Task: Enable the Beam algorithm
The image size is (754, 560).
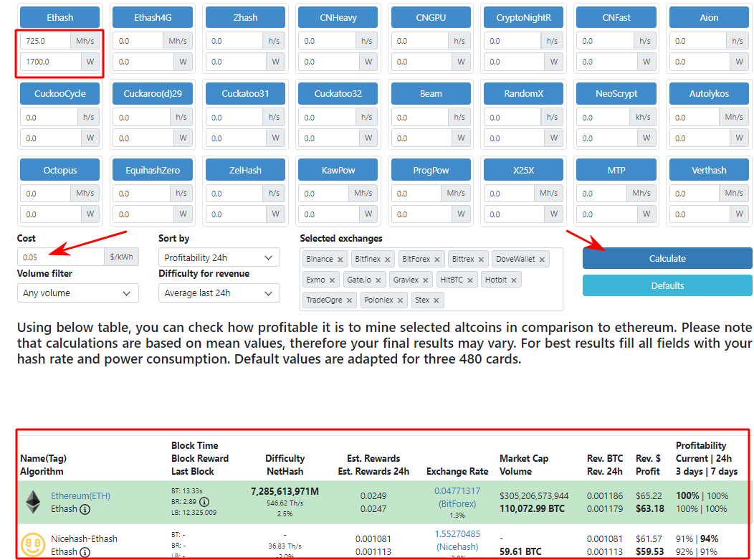Action: (x=431, y=94)
